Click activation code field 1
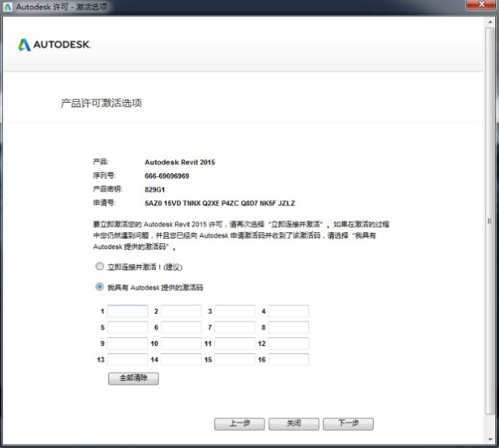Viewport: 499px width, 448px height. coord(127,311)
